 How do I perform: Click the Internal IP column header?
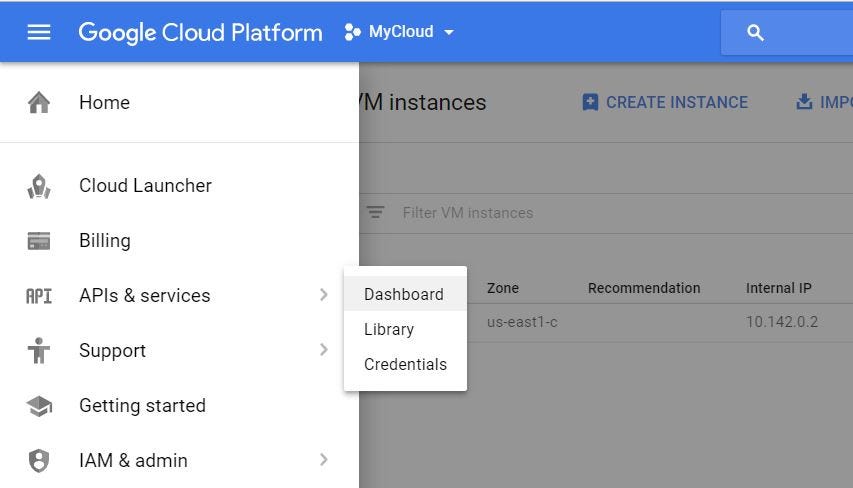pyautogui.click(x=778, y=288)
